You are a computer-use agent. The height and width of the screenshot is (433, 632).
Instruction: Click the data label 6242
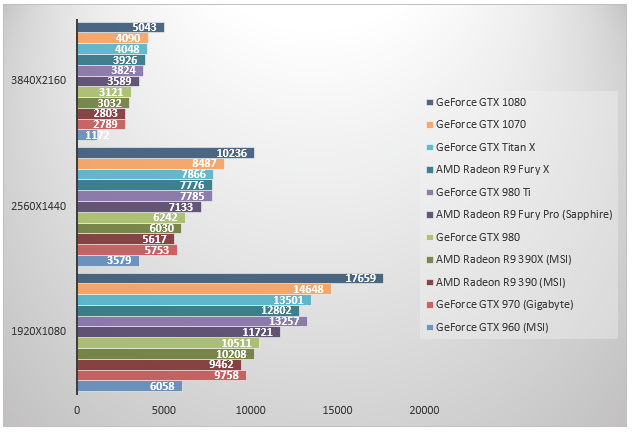point(165,218)
